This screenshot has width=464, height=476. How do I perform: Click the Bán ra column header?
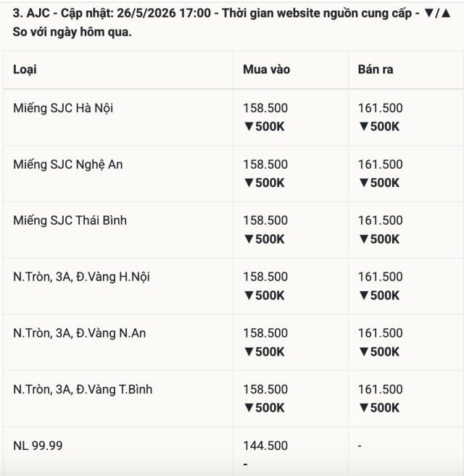(376, 70)
